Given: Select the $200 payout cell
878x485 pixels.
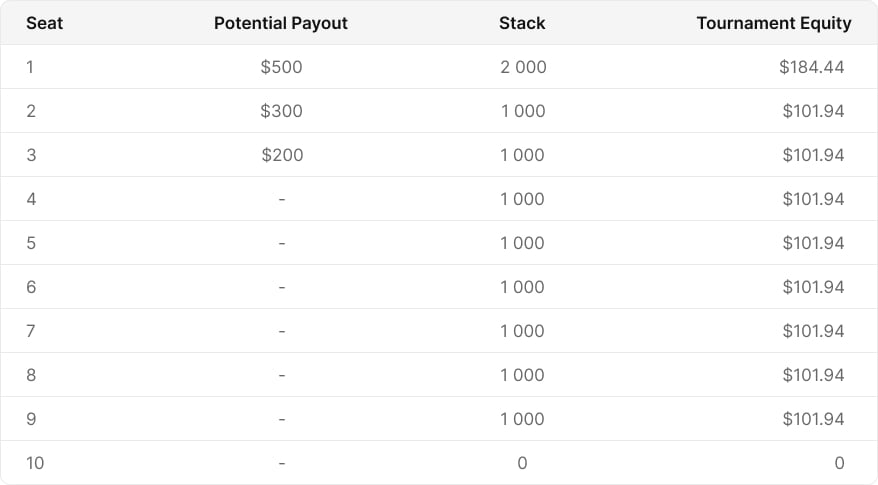Looking at the screenshot, I should click(x=282, y=155).
